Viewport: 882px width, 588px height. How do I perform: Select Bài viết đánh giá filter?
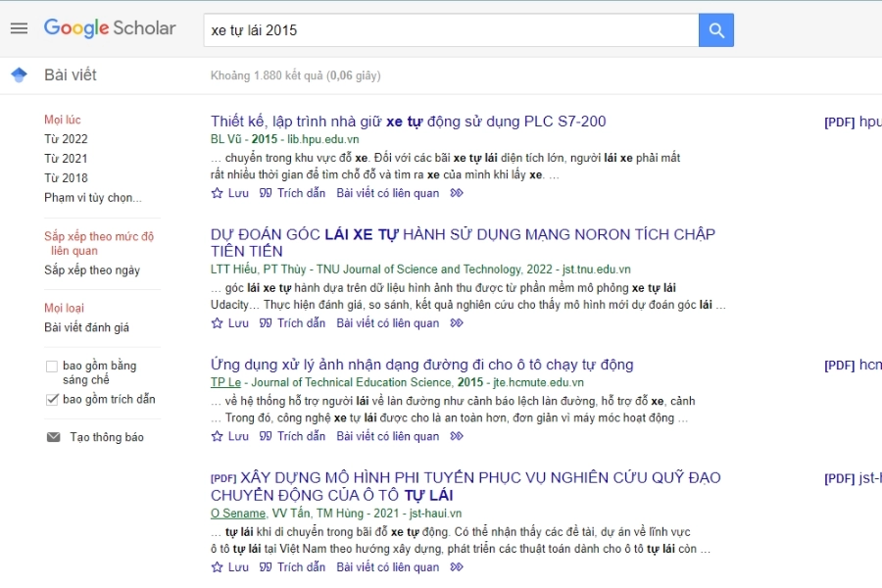pyautogui.click(x=86, y=327)
